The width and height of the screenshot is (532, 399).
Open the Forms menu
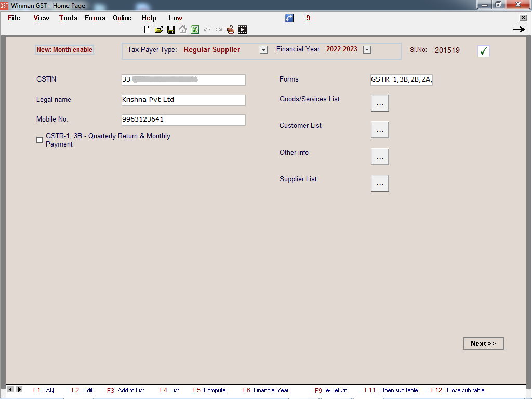click(x=95, y=18)
